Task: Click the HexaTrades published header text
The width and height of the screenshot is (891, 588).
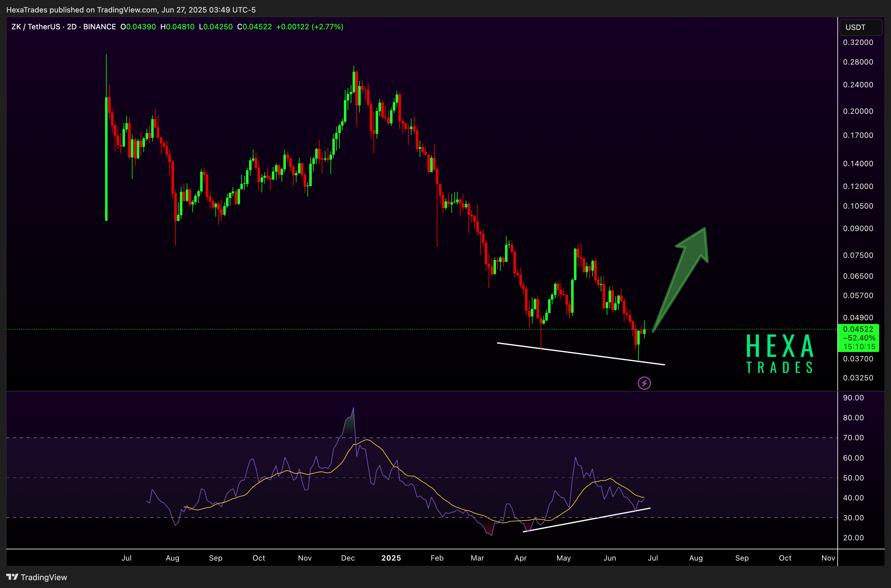Action: click(x=131, y=10)
